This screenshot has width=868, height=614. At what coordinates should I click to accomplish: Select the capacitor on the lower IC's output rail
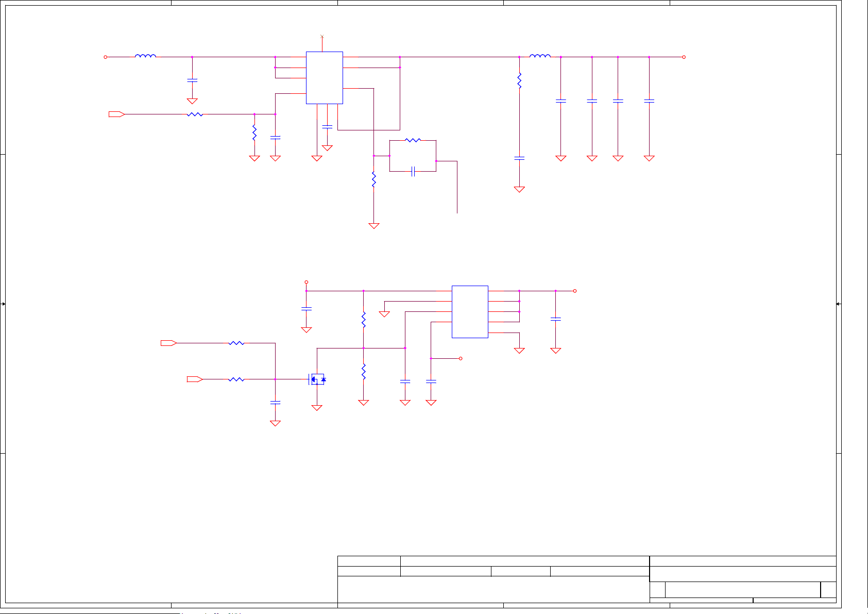click(555, 319)
